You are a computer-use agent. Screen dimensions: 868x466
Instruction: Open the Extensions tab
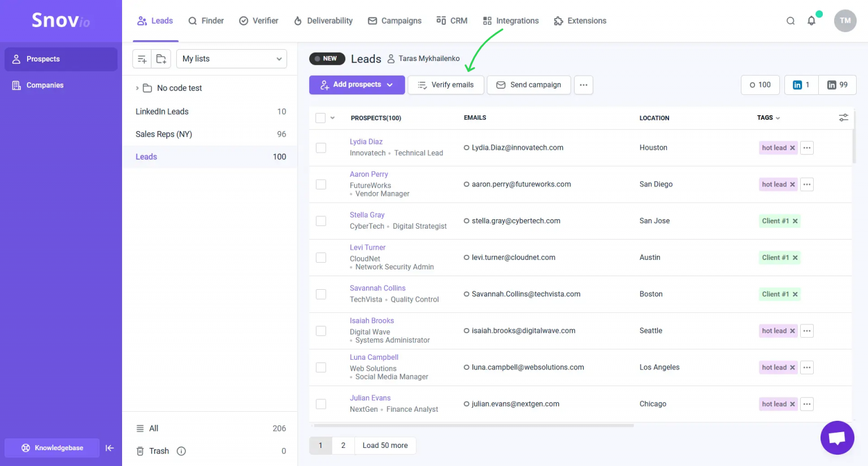(580, 21)
